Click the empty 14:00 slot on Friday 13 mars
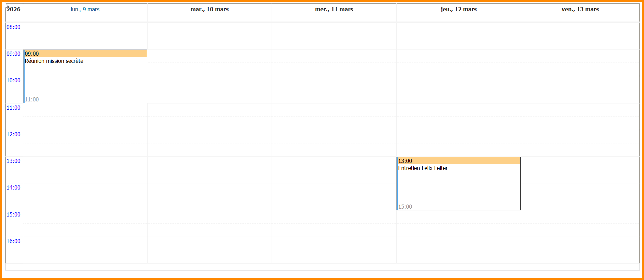The height and width of the screenshot is (280, 644). point(580,190)
